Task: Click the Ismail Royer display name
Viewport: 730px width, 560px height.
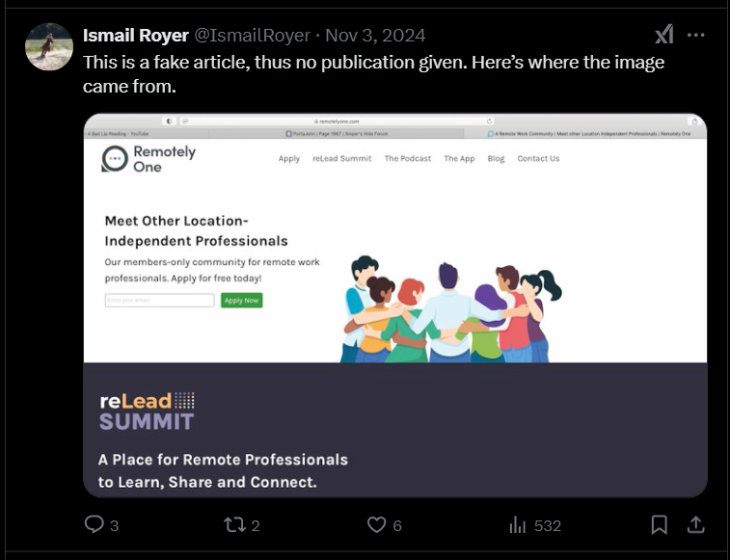Action: (135, 36)
